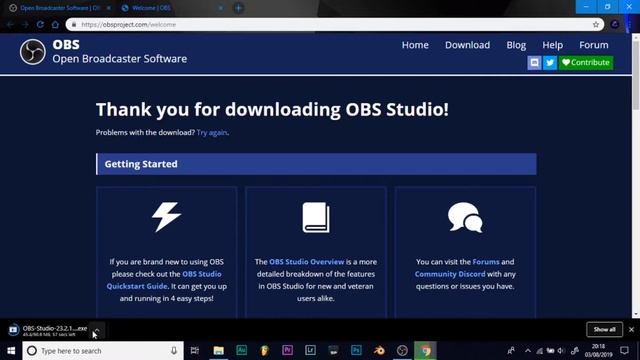The width and height of the screenshot is (640, 360).
Task: Open the Discord chat icon button
Action: (534, 62)
